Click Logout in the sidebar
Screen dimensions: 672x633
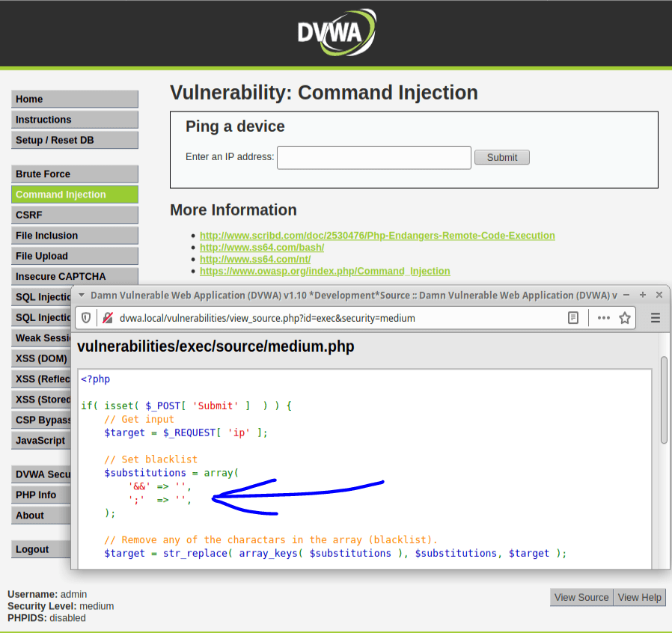click(x=75, y=549)
